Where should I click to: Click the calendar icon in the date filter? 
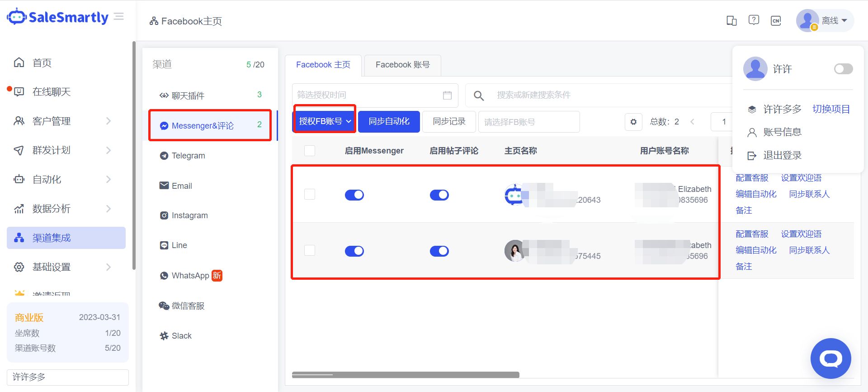447,95
